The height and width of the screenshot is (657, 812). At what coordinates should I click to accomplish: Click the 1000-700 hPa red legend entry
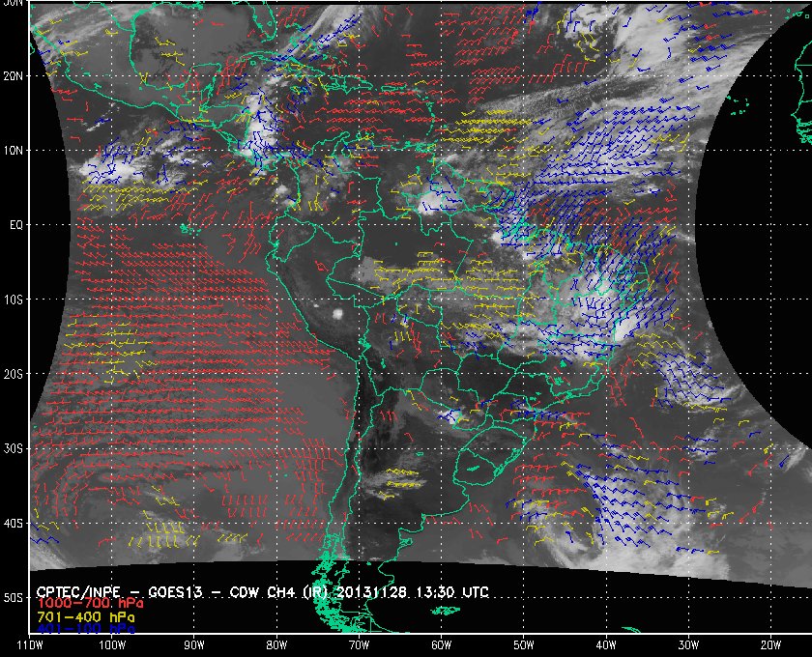coord(90,604)
